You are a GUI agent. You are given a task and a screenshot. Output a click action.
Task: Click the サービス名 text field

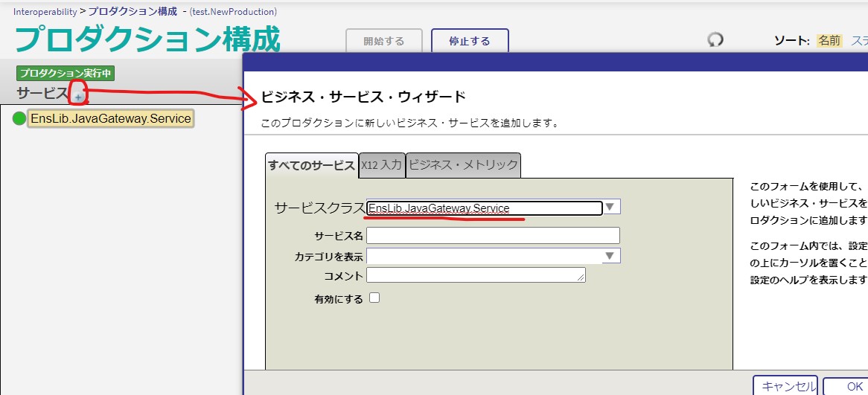(x=493, y=236)
